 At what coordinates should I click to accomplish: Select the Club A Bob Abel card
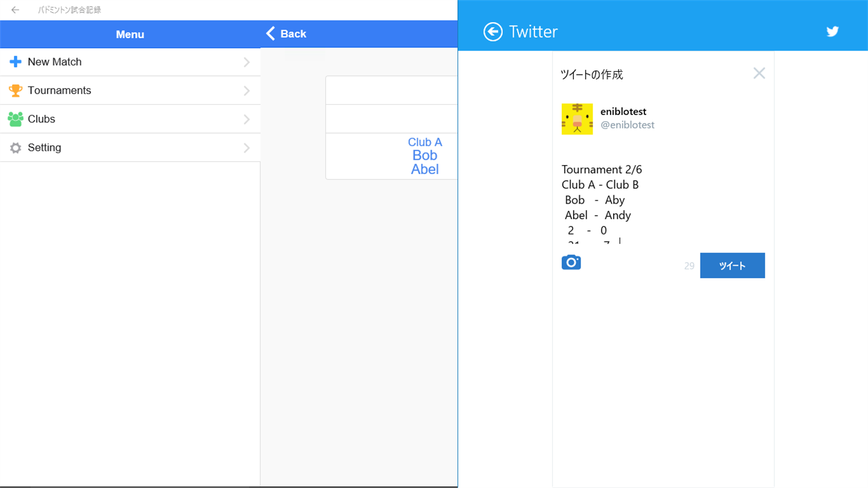click(x=392, y=156)
